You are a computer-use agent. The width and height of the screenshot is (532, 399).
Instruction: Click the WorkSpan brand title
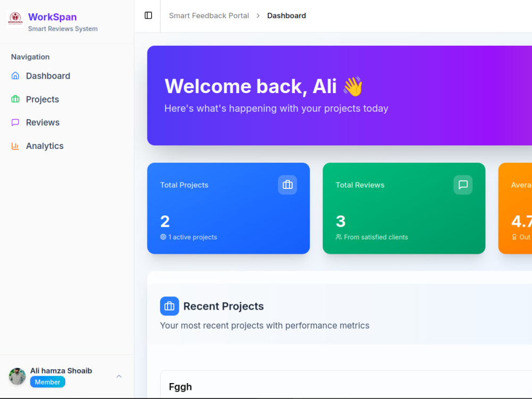coord(52,16)
